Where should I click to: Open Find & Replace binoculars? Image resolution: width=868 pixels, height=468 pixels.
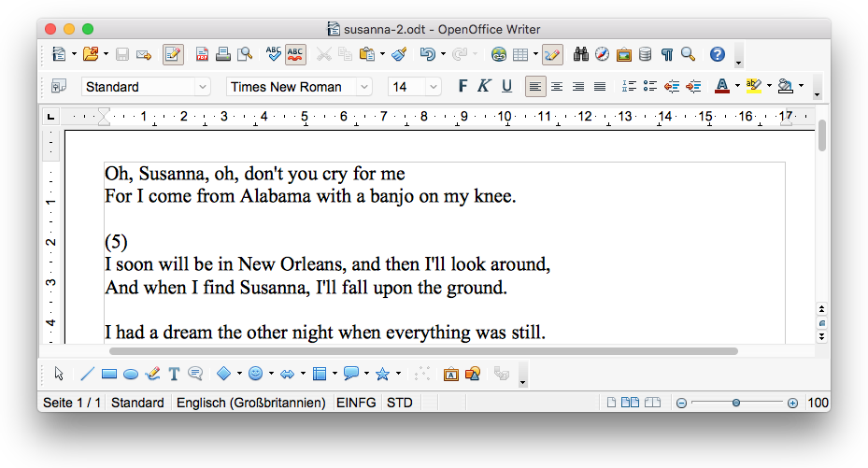click(581, 54)
